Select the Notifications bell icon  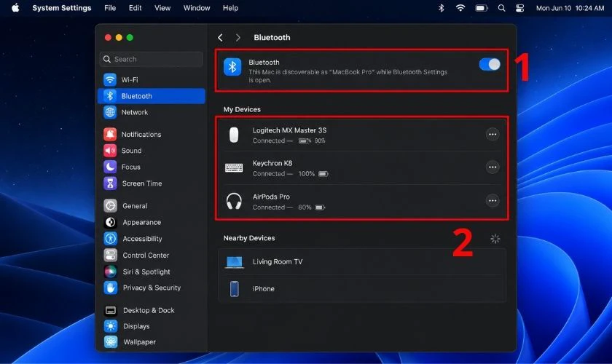tap(110, 134)
